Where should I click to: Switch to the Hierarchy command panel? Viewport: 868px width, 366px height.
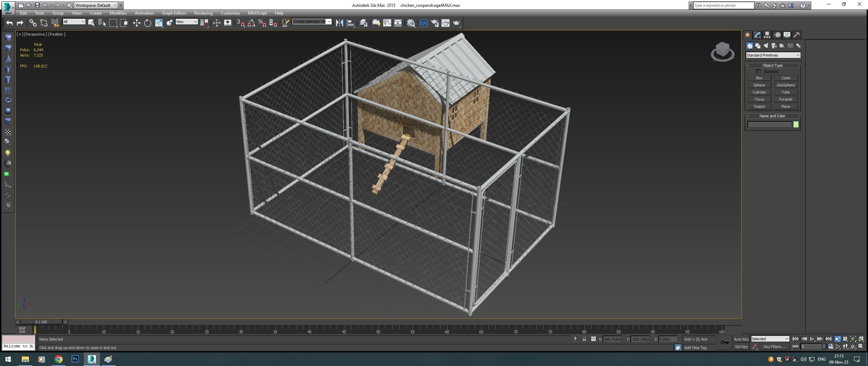(767, 35)
